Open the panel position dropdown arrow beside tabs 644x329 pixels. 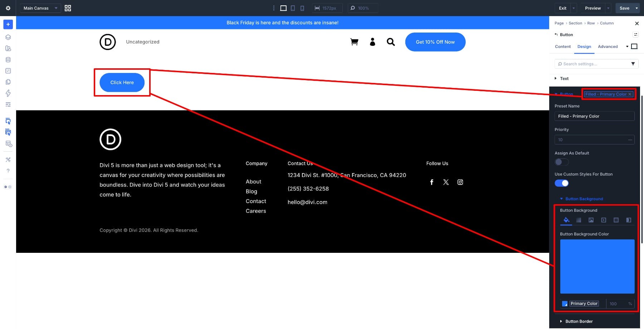tap(627, 46)
